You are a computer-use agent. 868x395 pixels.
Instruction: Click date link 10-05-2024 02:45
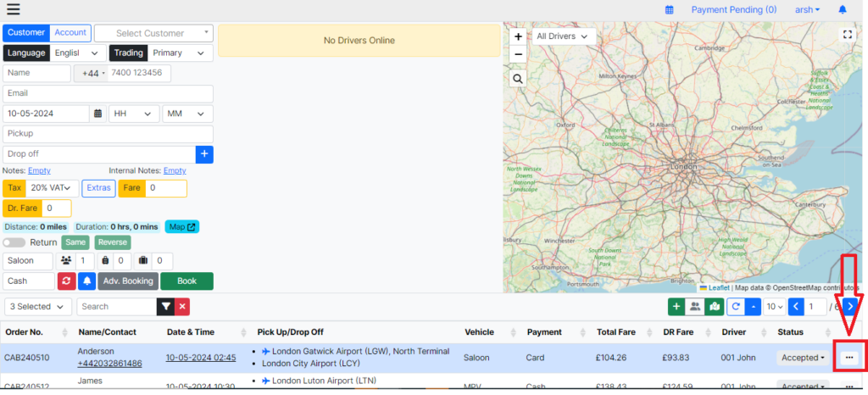point(200,358)
